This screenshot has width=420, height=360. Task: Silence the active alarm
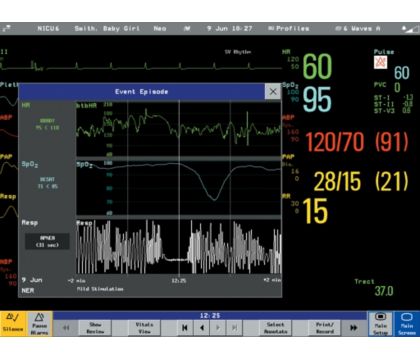[13, 324]
